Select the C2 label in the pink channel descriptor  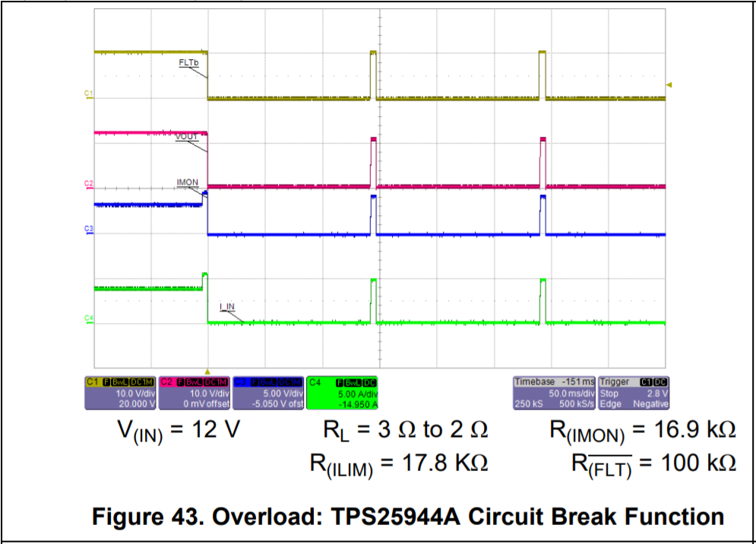point(166,382)
